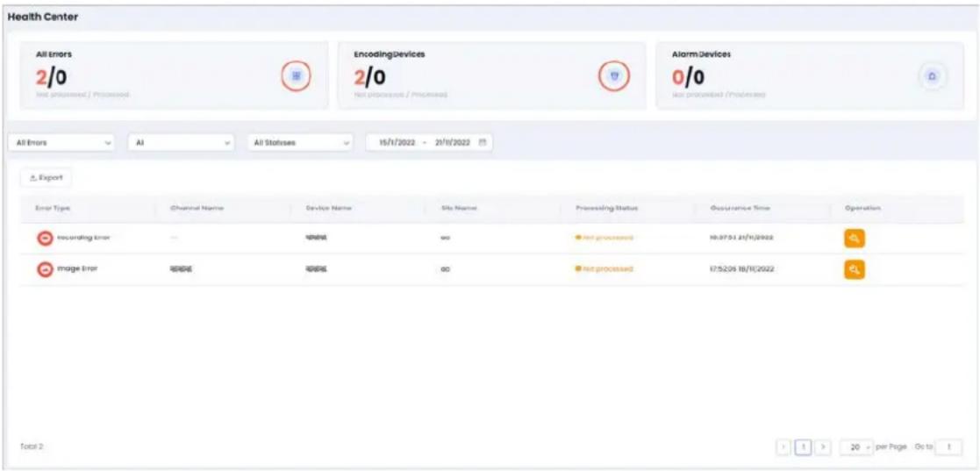Screen dimensions: 980x471
Task: Go to the previous page arrow
Action: point(783,447)
